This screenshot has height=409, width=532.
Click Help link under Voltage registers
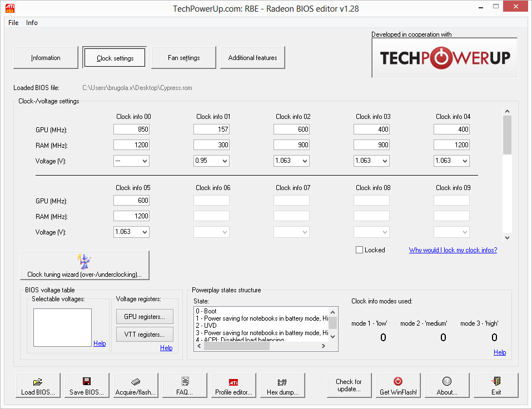(166, 348)
